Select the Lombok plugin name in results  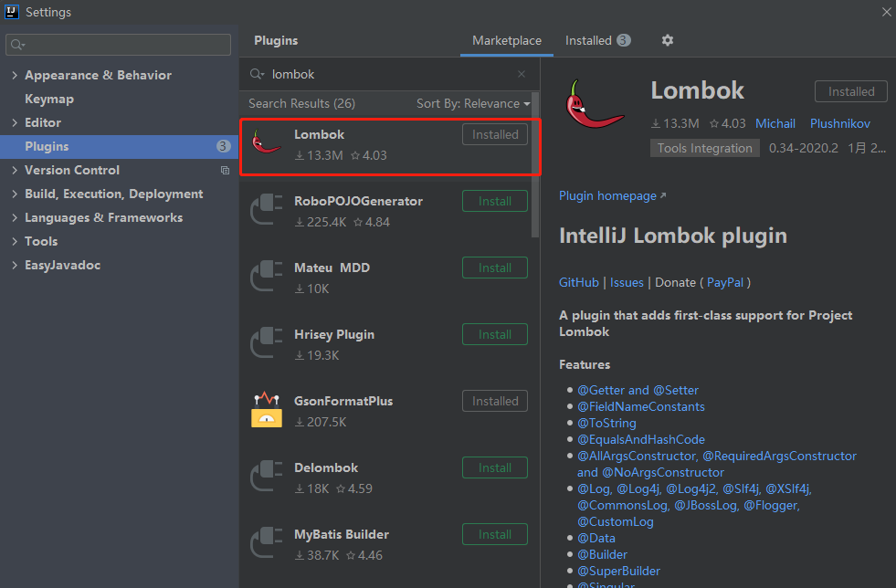319,134
